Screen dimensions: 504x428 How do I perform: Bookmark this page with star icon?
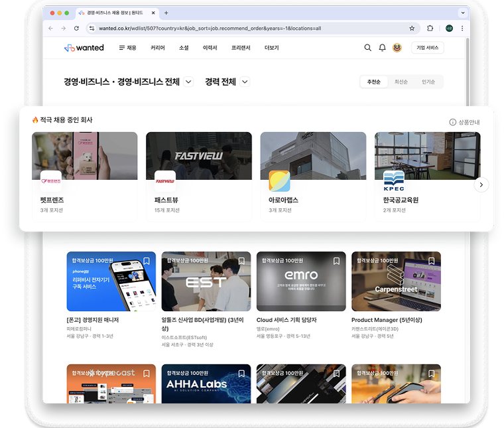click(412, 29)
